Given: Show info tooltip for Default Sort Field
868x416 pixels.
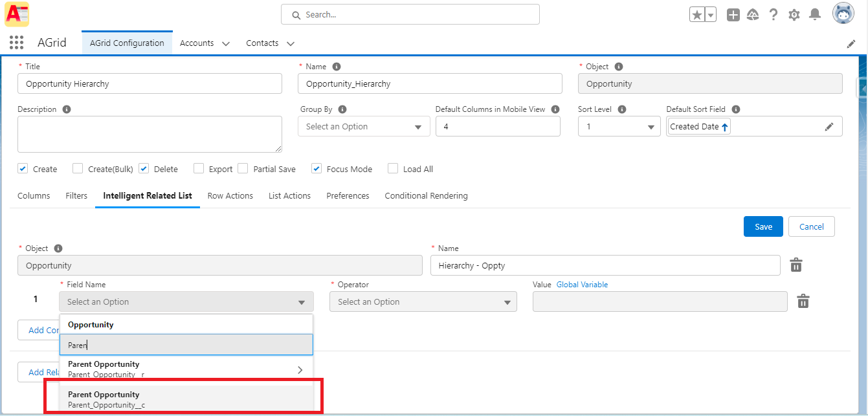Looking at the screenshot, I should coord(735,109).
